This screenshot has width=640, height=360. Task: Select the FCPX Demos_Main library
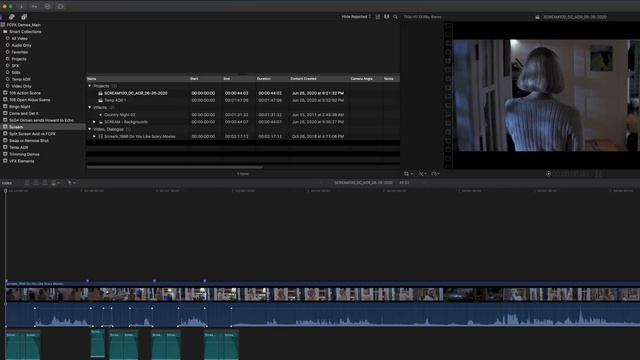[x=24, y=25]
